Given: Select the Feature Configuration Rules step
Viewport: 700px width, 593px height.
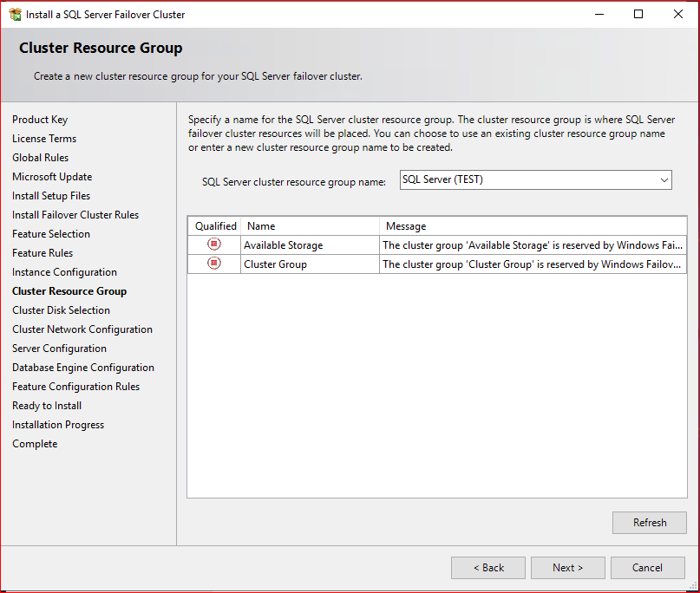Looking at the screenshot, I should pyautogui.click(x=75, y=387).
